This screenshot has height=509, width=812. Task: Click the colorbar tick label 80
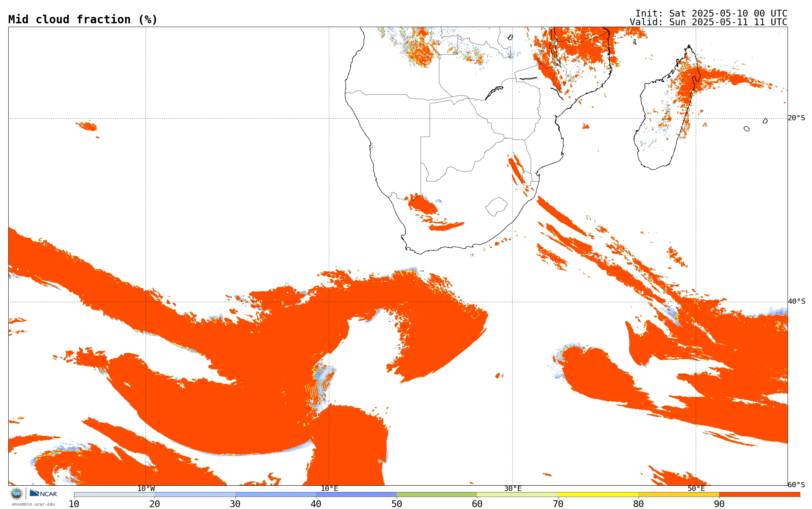[638, 504]
